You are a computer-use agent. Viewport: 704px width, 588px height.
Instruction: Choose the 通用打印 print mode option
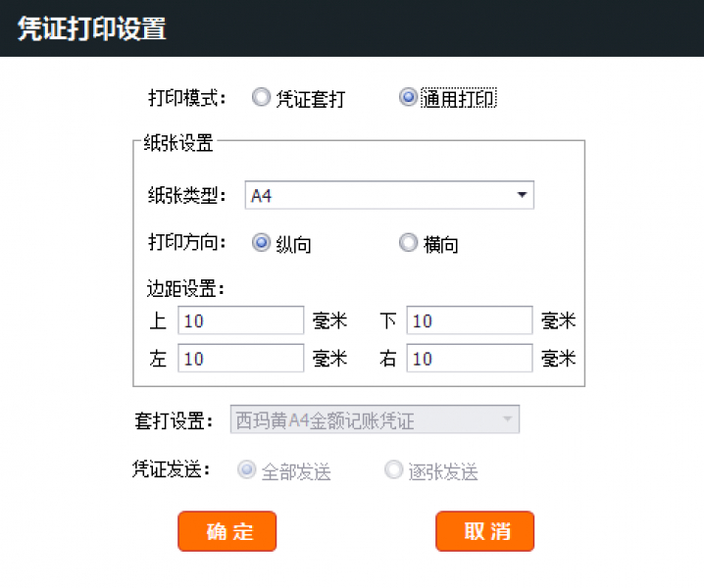408,98
